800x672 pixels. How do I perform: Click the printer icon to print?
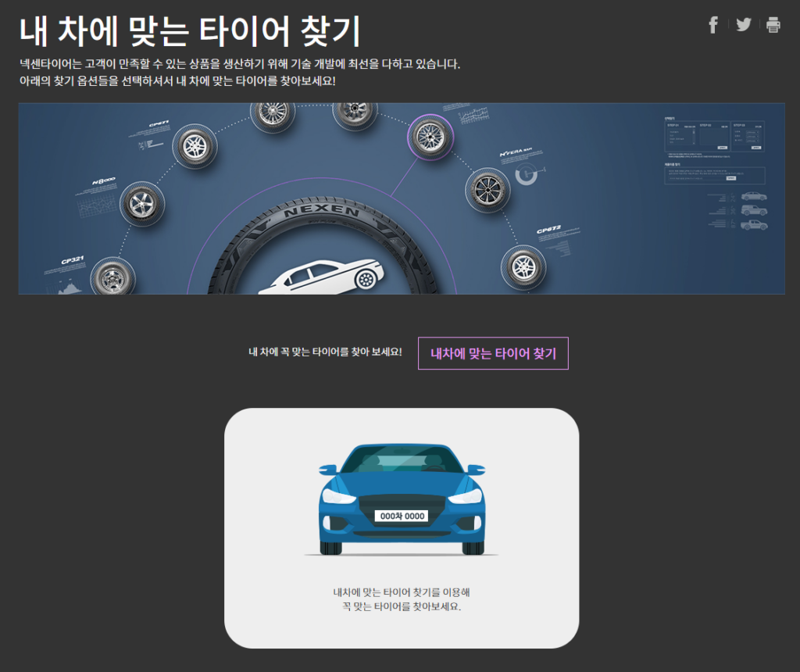(773, 24)
